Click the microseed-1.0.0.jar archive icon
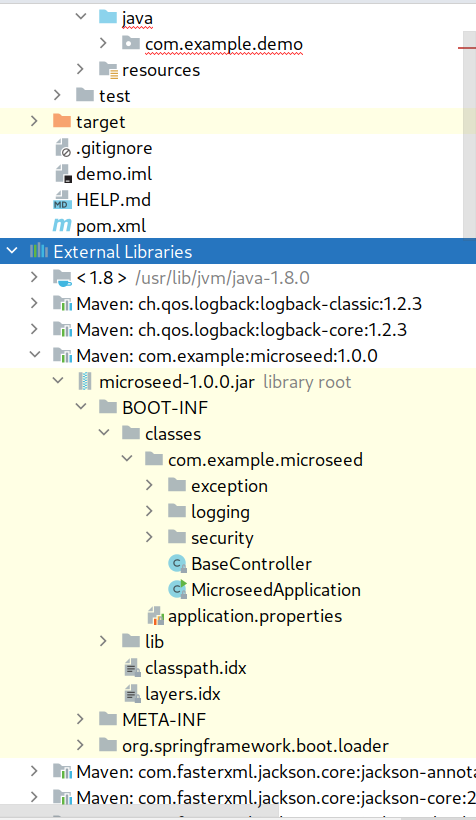The width and height of the screenshot is (476, 820). (x=85, y=382)
